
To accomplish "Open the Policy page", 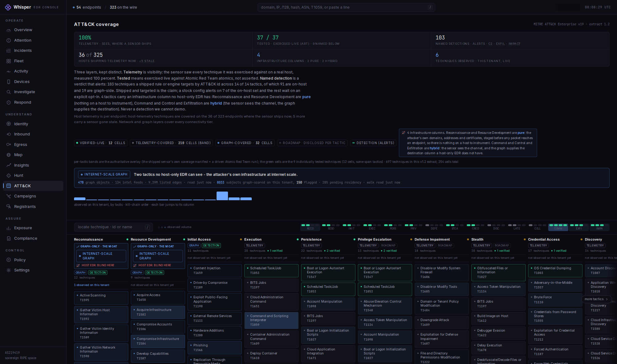I will click(33, 260).
